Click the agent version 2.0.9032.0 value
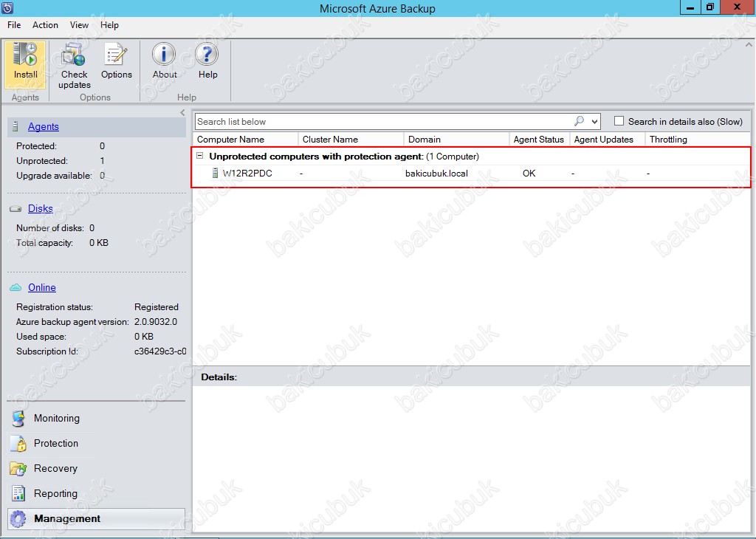This screenshot has width=756, height=539. 156,322
